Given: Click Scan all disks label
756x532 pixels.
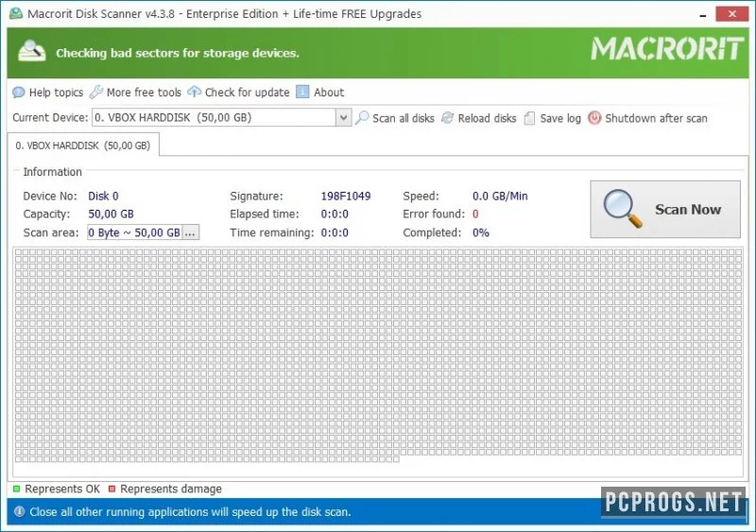Looking at the screenshot, I should coord(404,118).
